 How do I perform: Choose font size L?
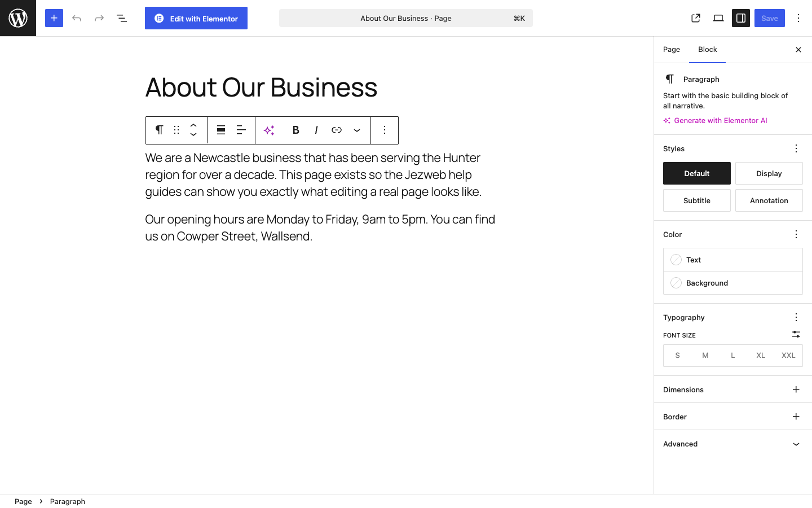733,356
